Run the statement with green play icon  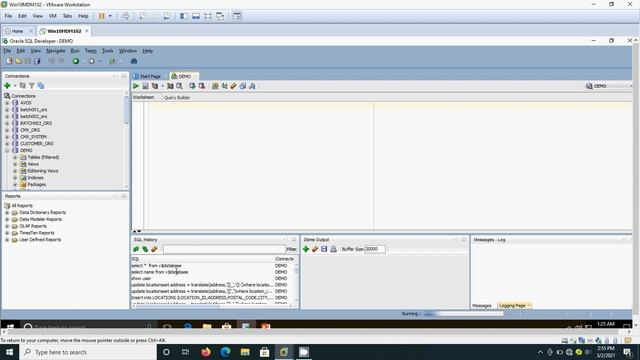[136, 86]
